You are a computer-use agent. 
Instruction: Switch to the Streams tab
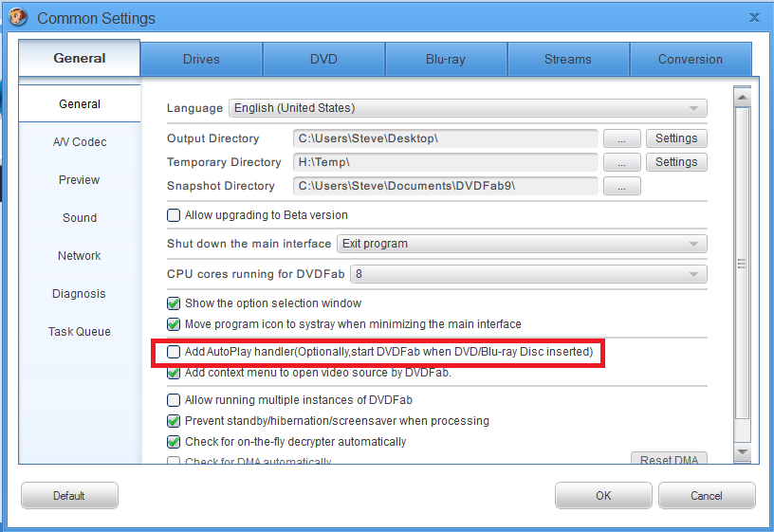coord(567,59)
